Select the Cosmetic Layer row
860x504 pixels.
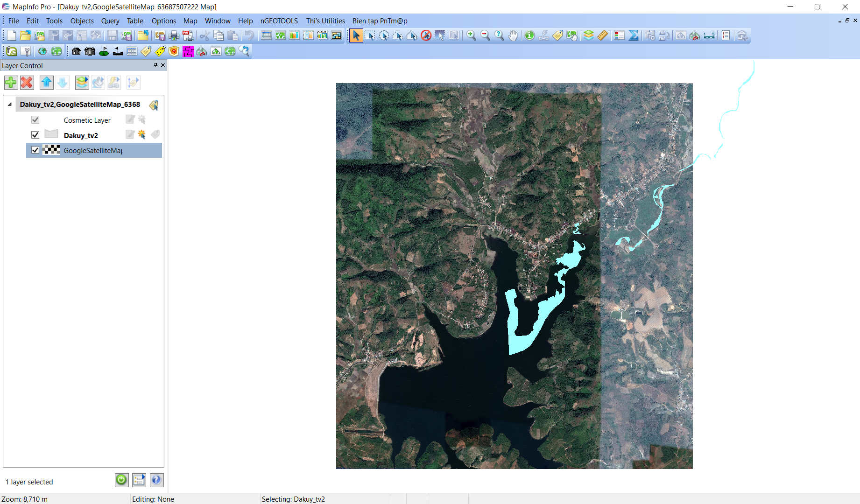[94, 120]
